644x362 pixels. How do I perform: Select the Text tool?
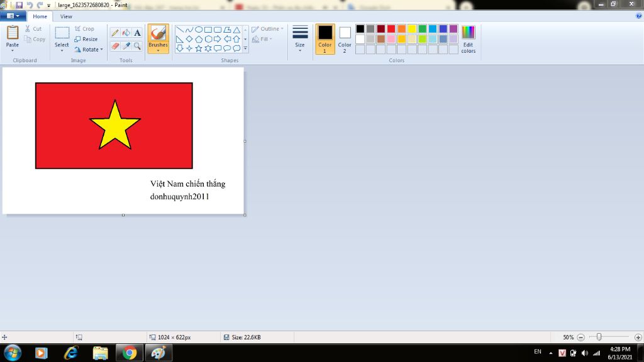(x=137, y=33)
